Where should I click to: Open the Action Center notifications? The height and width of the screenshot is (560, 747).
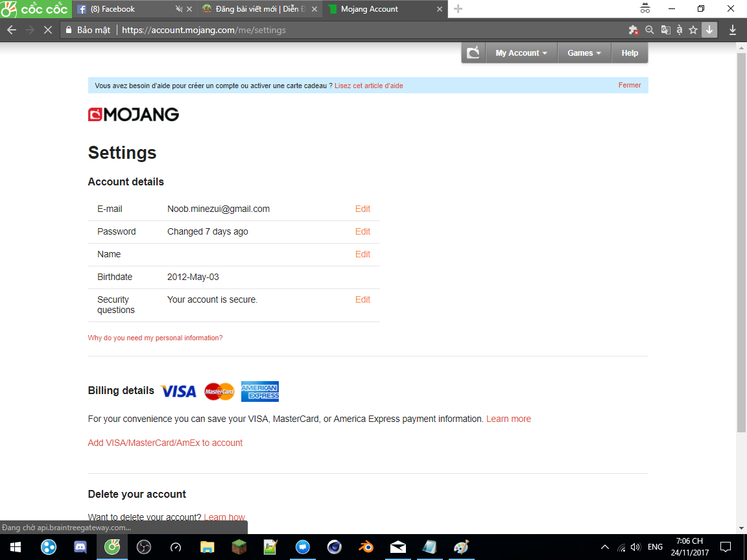(x=726, y=547)
